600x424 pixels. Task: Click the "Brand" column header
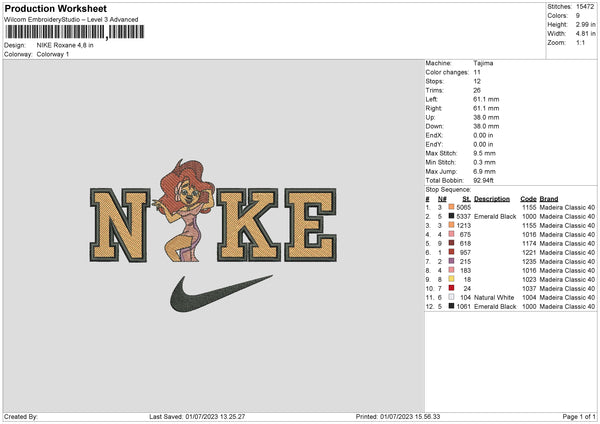coord(549,199)
